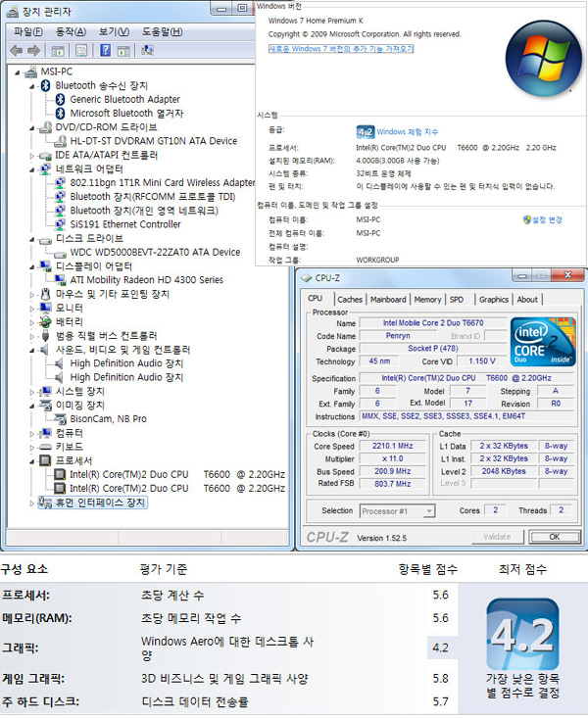Click the 설정 변경 link
The height and width of the screenshot is (719, 588).
(547, 220)
